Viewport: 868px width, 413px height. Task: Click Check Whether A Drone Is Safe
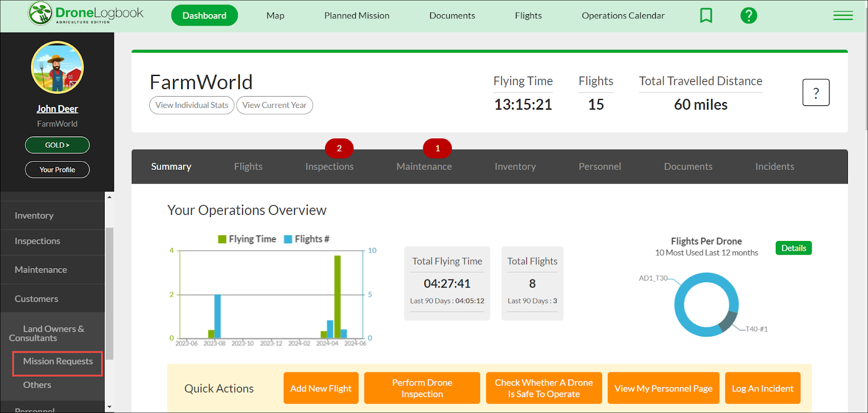[x=544, y=388]
